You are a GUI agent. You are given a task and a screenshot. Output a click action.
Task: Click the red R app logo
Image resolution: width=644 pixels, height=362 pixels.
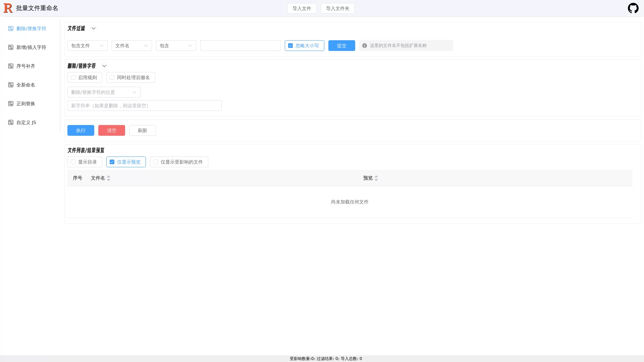click(x=8, y=8)
